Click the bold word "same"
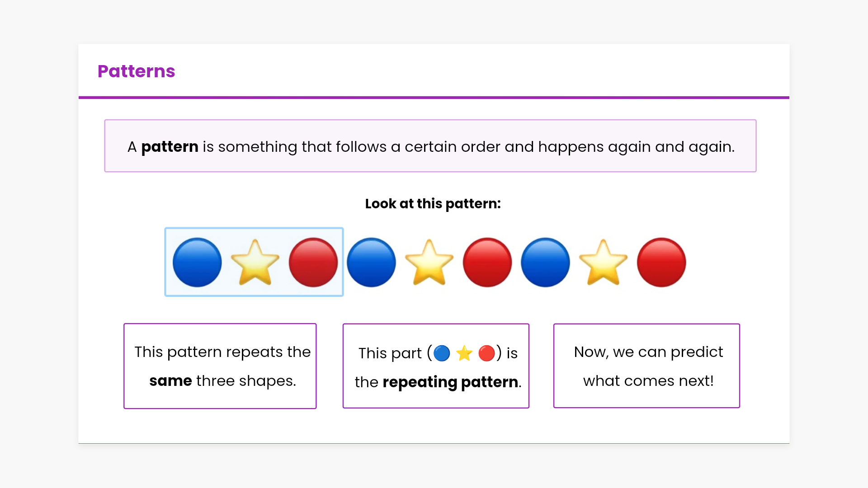The image size is (868, 488). [170, 381]
